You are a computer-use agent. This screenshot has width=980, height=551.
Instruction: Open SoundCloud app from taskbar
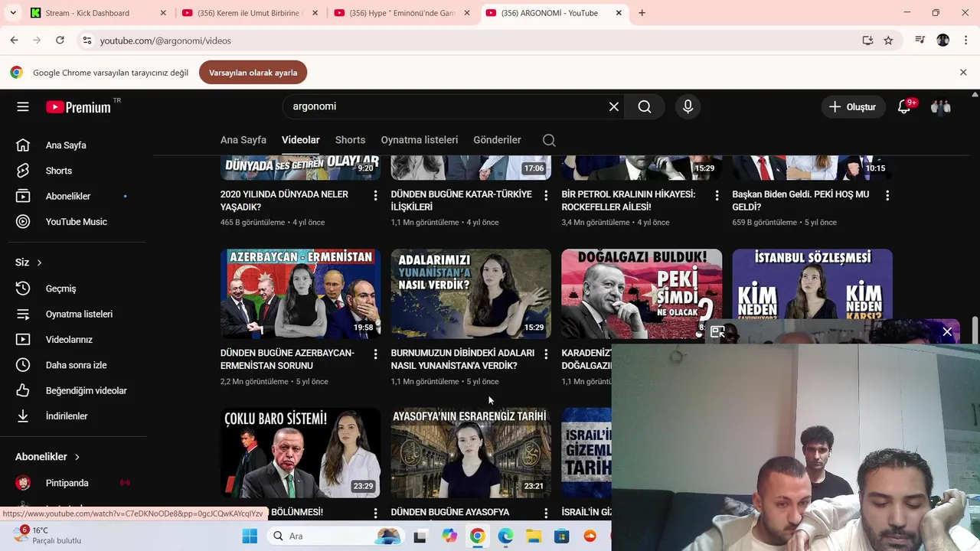(590, 536)
